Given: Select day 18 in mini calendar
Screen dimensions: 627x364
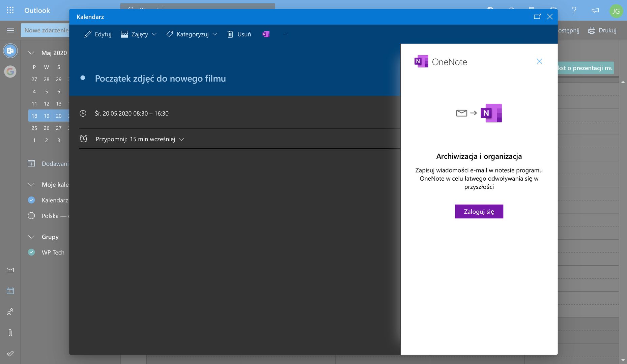Looking at the screenshot, I should [34, 116].
